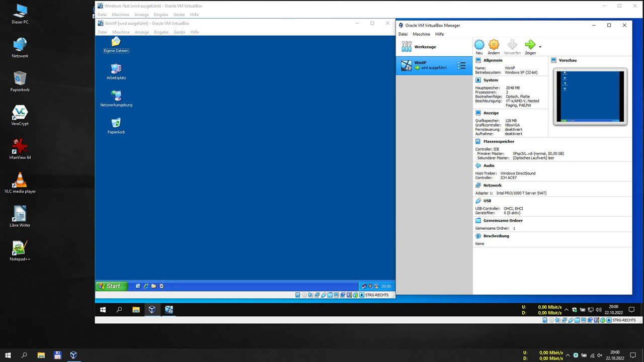Click Windows Start button in Windows-Test guest taskbar
The image size is (644, 362).
pyautogui.click(x=103, y=310)
